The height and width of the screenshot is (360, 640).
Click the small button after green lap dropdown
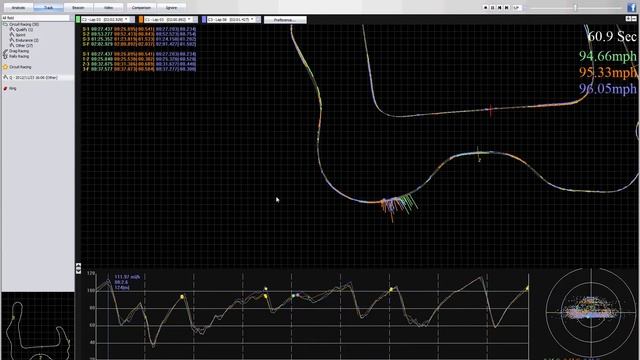pyautogui.click(x=132, y=20)
